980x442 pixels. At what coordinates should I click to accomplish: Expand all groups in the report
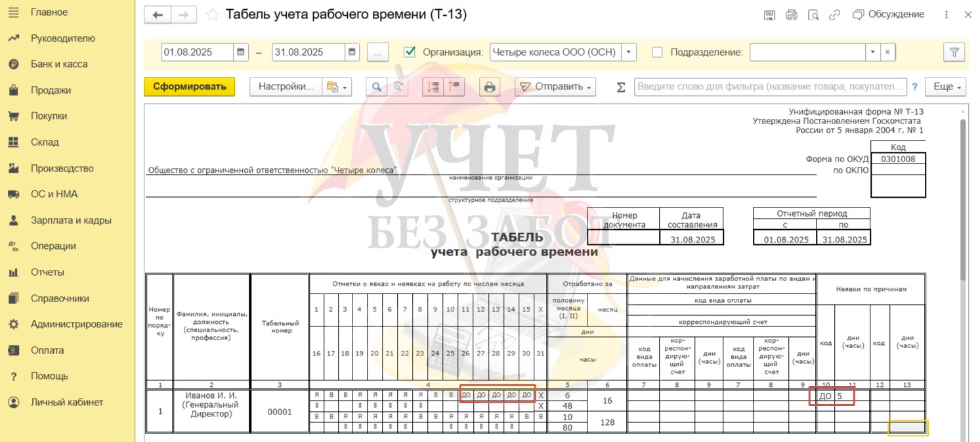[x=454, y=87]
